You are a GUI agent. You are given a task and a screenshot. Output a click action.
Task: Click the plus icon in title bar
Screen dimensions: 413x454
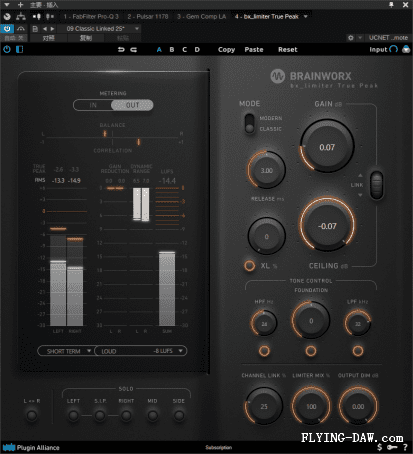(21, 5)
